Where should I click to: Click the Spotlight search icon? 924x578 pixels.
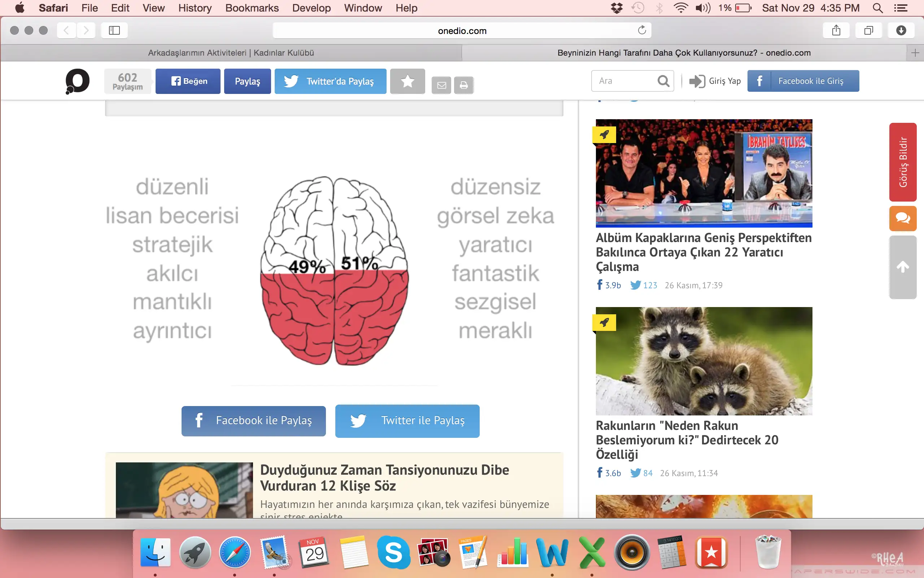878,8
